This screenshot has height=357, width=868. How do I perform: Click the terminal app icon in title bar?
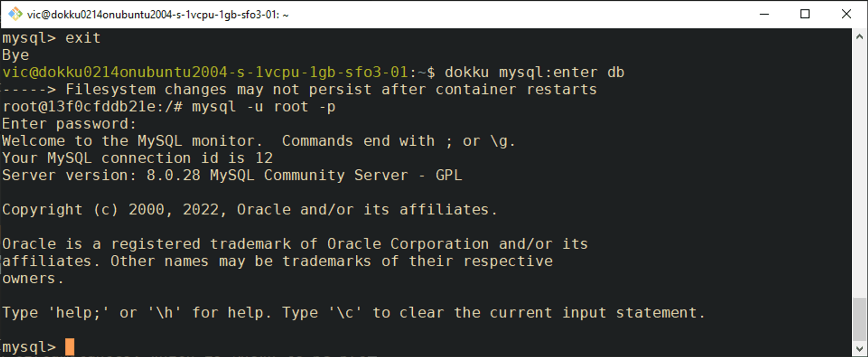tap(15, 14)
